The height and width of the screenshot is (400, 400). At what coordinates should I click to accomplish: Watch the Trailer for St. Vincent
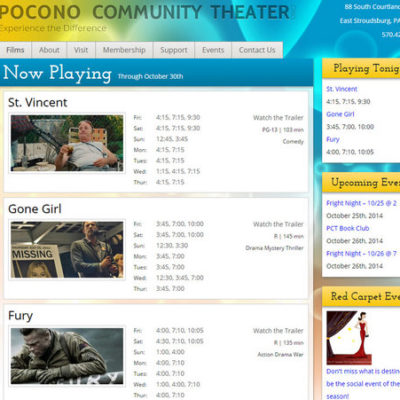point(278,118)
